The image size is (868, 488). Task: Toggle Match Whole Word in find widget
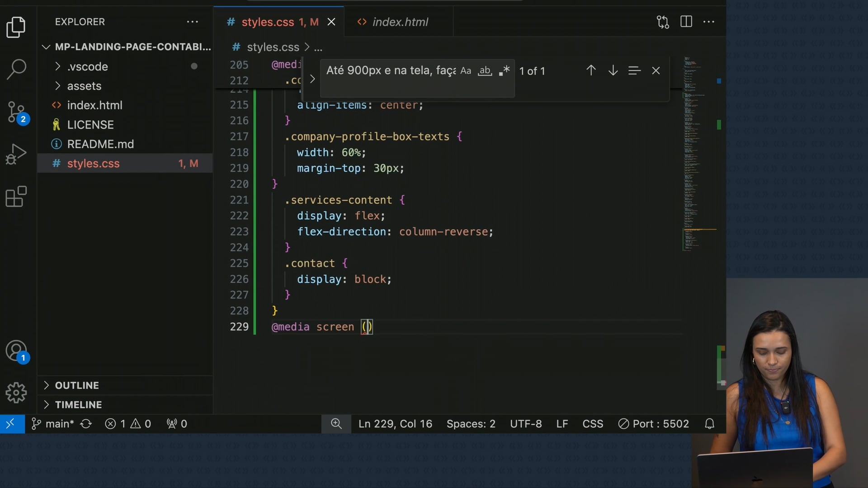point(485,71)
